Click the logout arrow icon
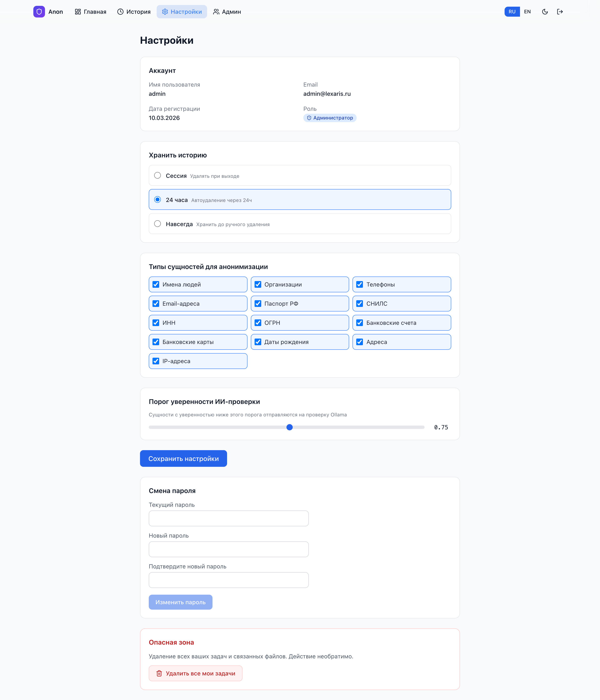 [x=560, y=12]
